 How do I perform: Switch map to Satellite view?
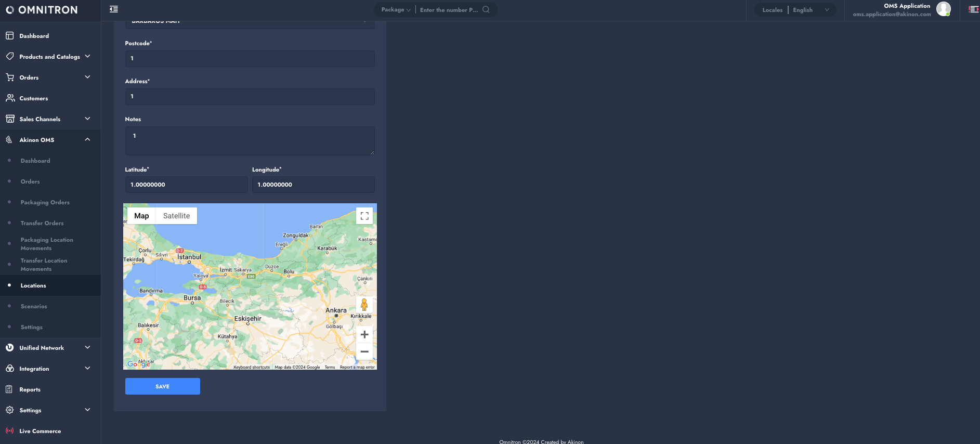176,216
